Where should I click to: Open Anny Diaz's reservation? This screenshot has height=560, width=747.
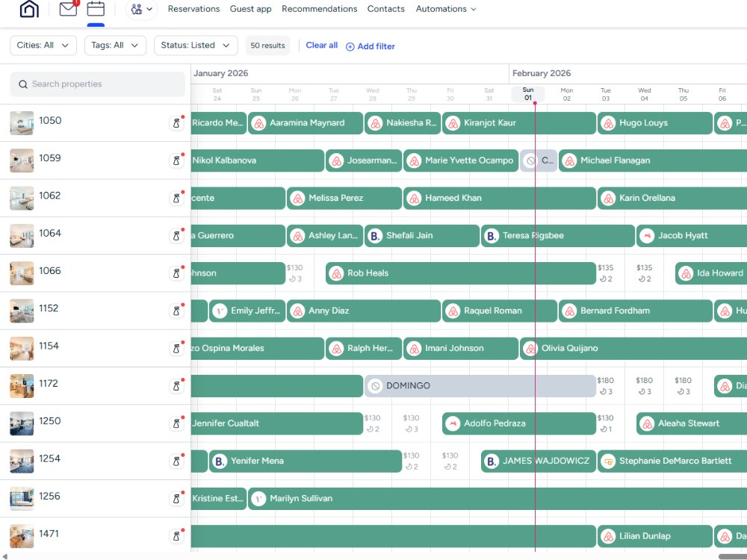point(364,311)
